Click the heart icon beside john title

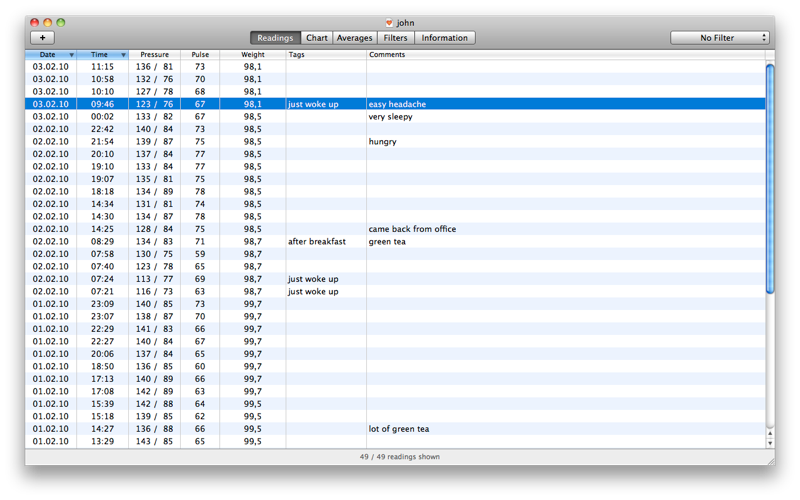click(x=389, y=22)
